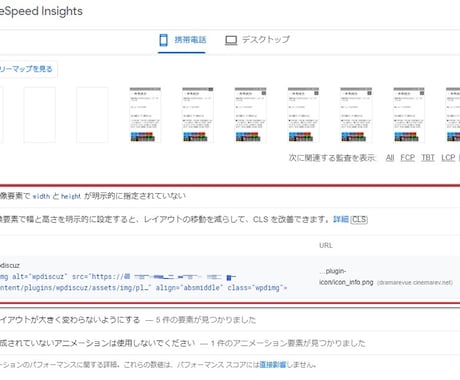This screenshot has width=460, height=380.
Task: Click the URL column header
Action: tap(326, 245)
